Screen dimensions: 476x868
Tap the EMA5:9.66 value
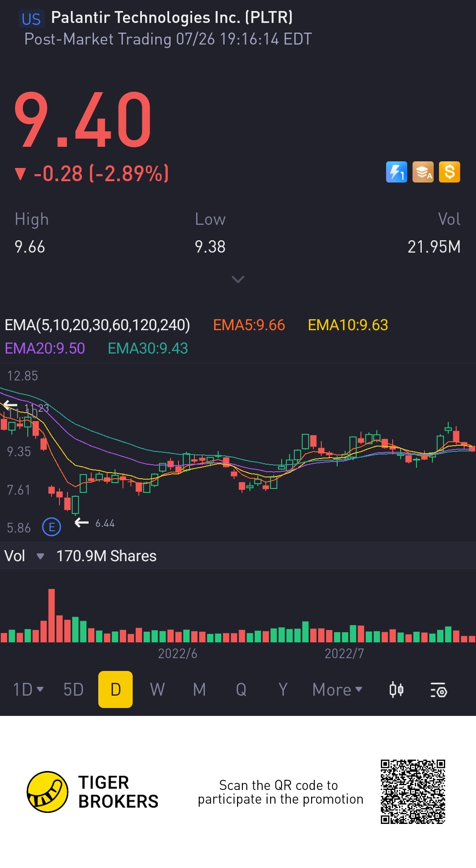(249, 325)
